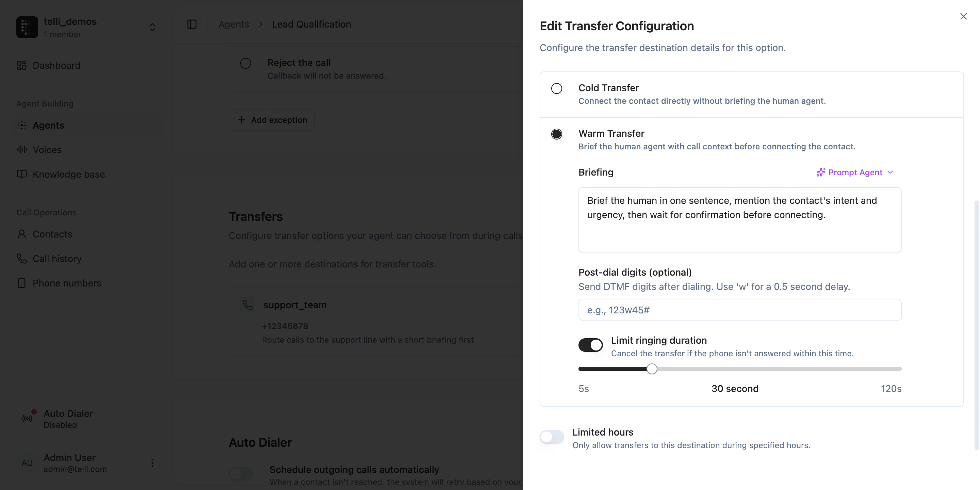The width and height of the screenshot is (980, 490).
Task: Select the Cold Transfer radio button
Action: pyautogui.click(x=557, y=88)
